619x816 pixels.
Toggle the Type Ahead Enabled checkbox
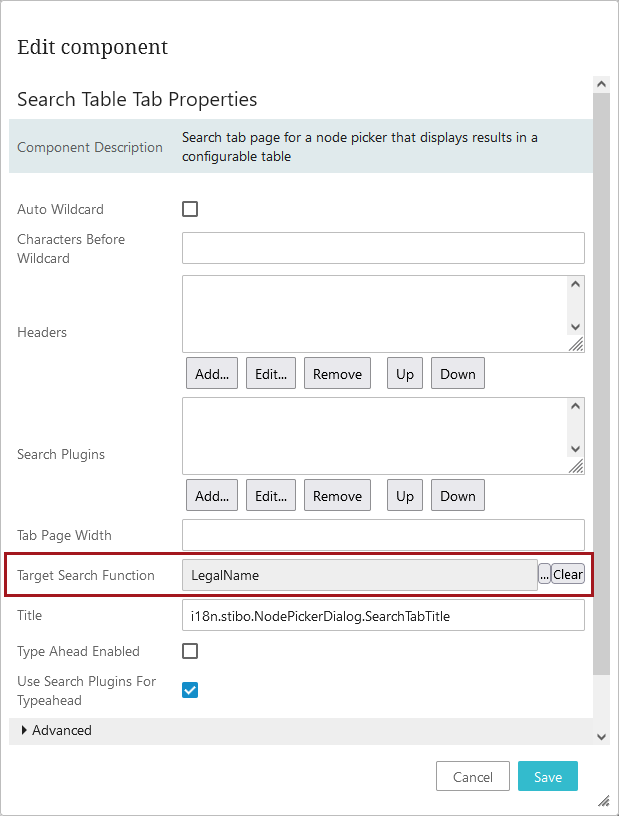[x=190, y=651]
